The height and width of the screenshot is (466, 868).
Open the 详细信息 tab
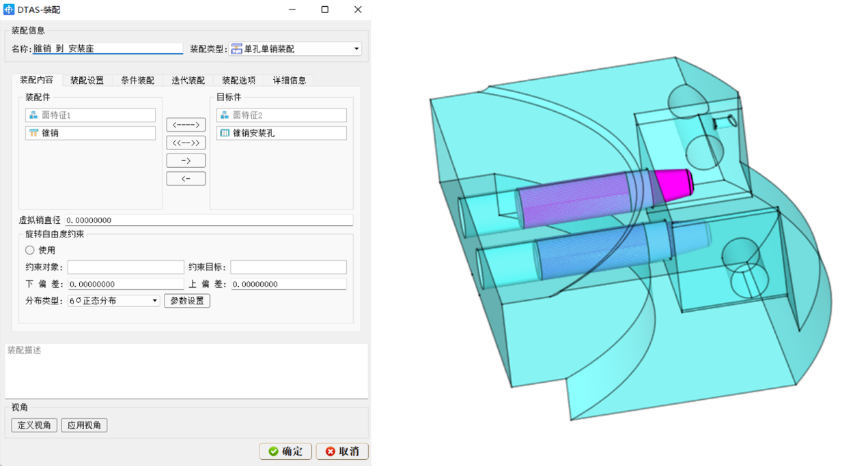[x=290, y=80]
